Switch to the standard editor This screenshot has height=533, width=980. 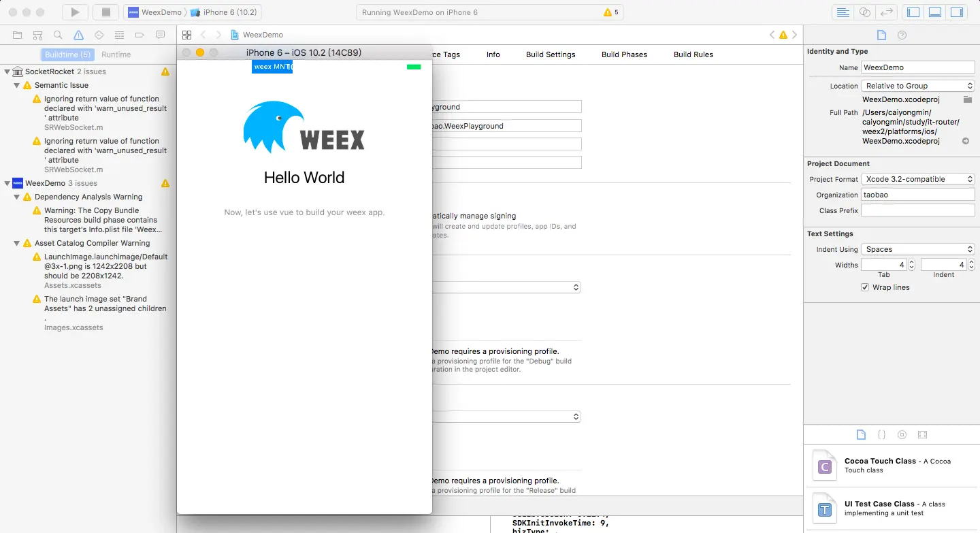[843, 12]
